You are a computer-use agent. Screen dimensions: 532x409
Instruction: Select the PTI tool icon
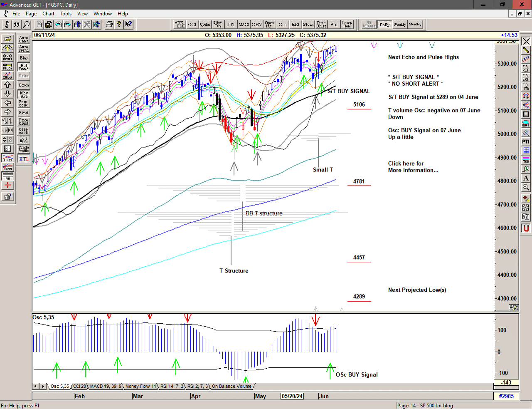[526, 141]
